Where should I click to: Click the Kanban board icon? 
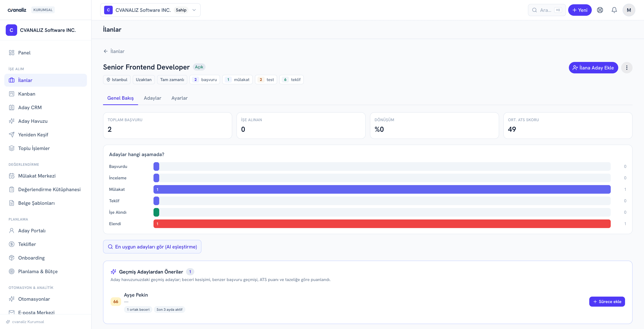click(x=11, y=94)
